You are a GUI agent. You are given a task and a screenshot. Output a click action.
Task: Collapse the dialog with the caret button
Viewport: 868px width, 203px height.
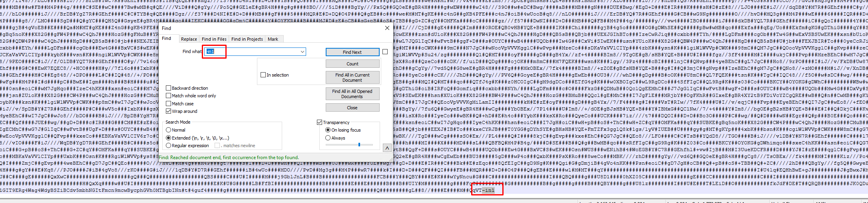click(x=387, y=148)
